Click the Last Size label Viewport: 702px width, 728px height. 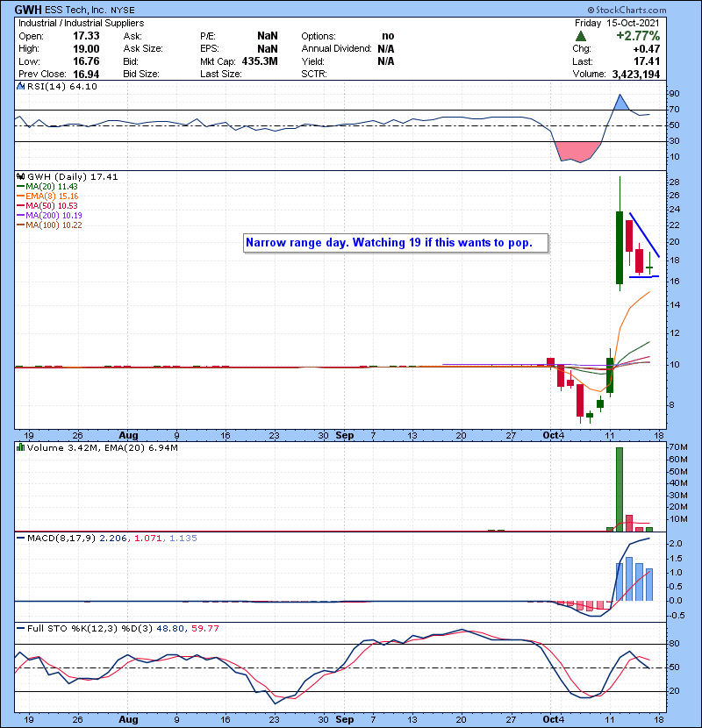tap(220, 75)
